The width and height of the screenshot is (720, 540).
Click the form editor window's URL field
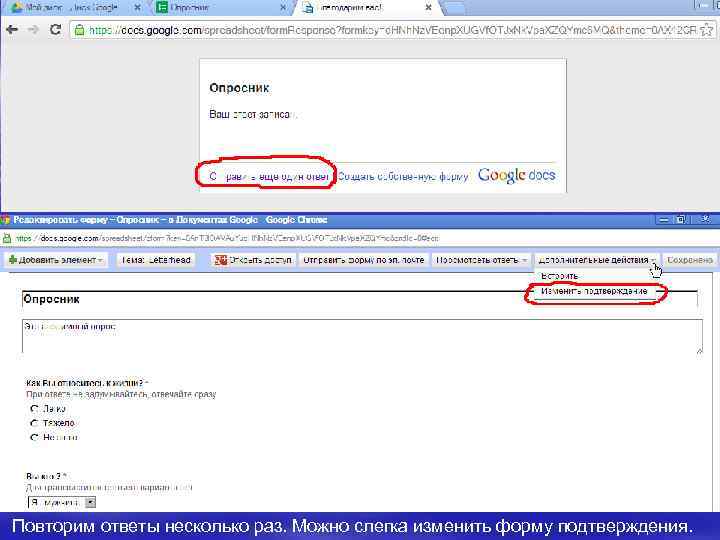click(x=228, y=238)
